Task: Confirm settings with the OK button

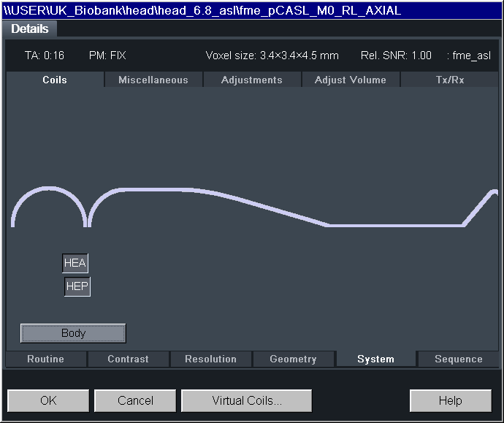Action: [48, 400]
